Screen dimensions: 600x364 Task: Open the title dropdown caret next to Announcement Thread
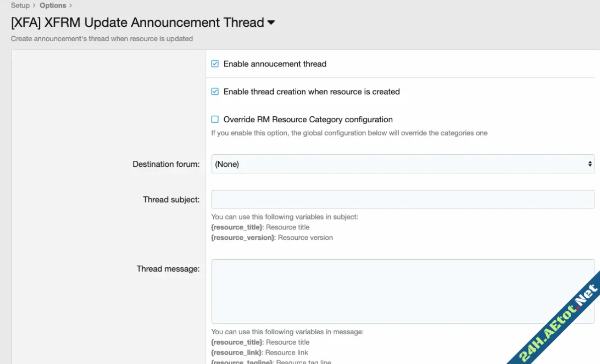tap(271, 23)
